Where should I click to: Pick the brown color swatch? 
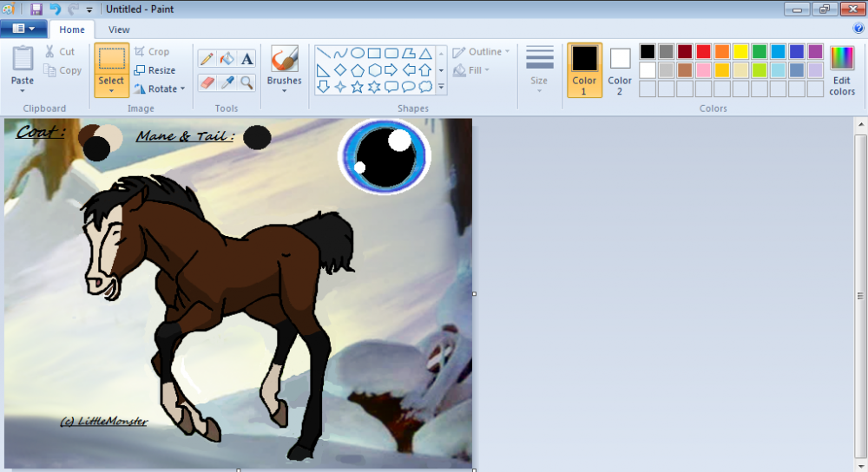(x=685, y=70)
